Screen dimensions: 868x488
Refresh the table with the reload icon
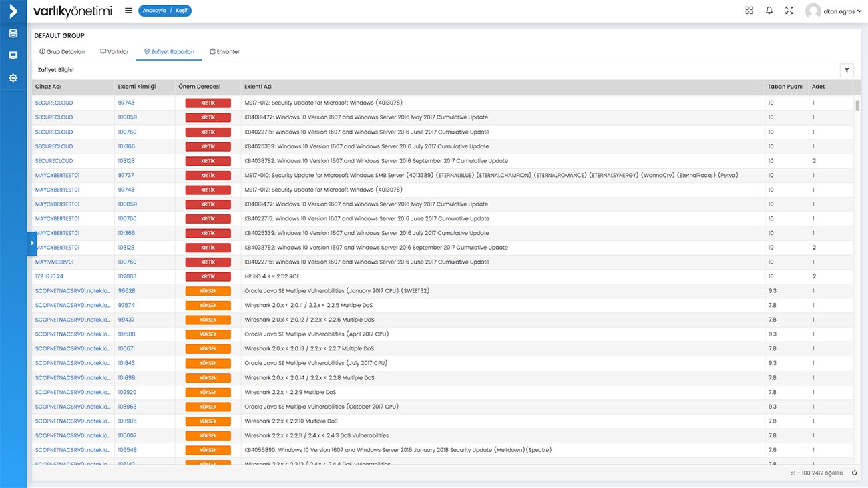pyautogui.click(x=854, y=473)
